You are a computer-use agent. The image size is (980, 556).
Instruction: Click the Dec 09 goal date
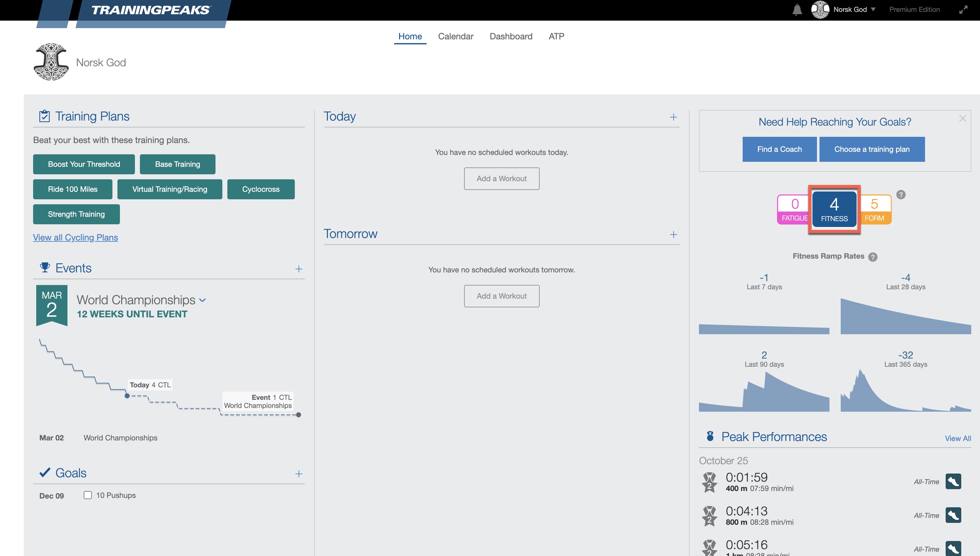coord(52,496)
